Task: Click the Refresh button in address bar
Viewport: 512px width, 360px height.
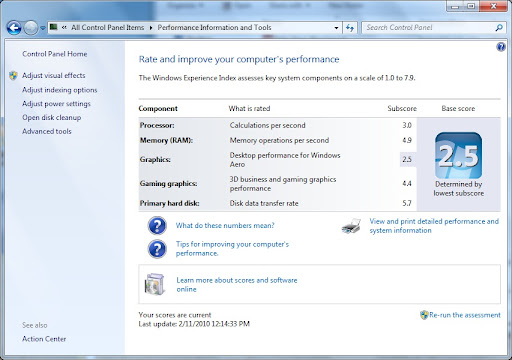Action: (x=350, y=28)
